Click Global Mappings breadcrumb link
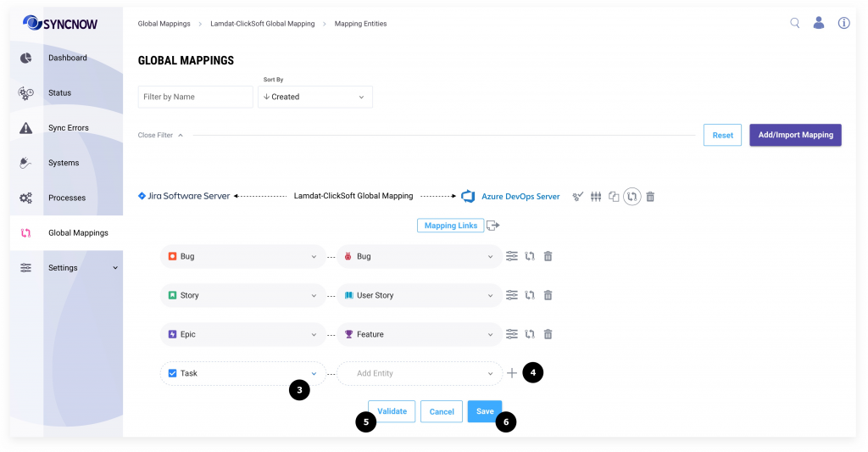Screen dimensions: 868x452 pyautogui.click(x=164, y=24)
